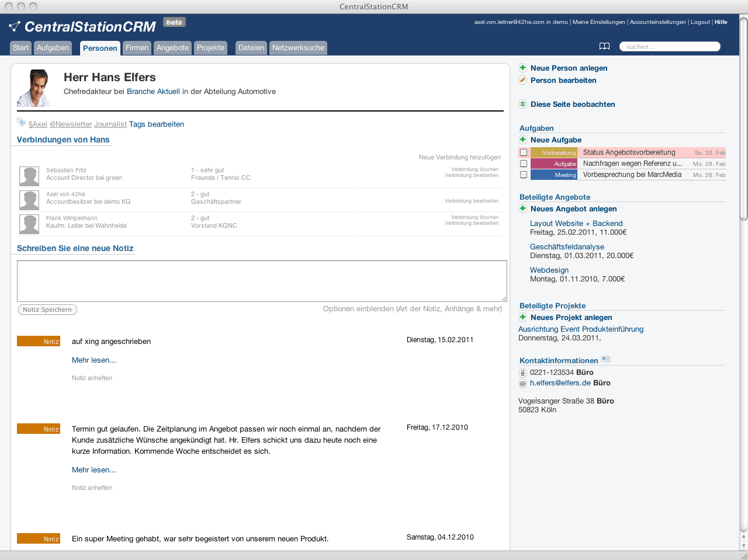The height and width of the screenshot is (560, 748).
Task: Open the book icon next to search
Action: pyautogui.click(x=605, y=47)
